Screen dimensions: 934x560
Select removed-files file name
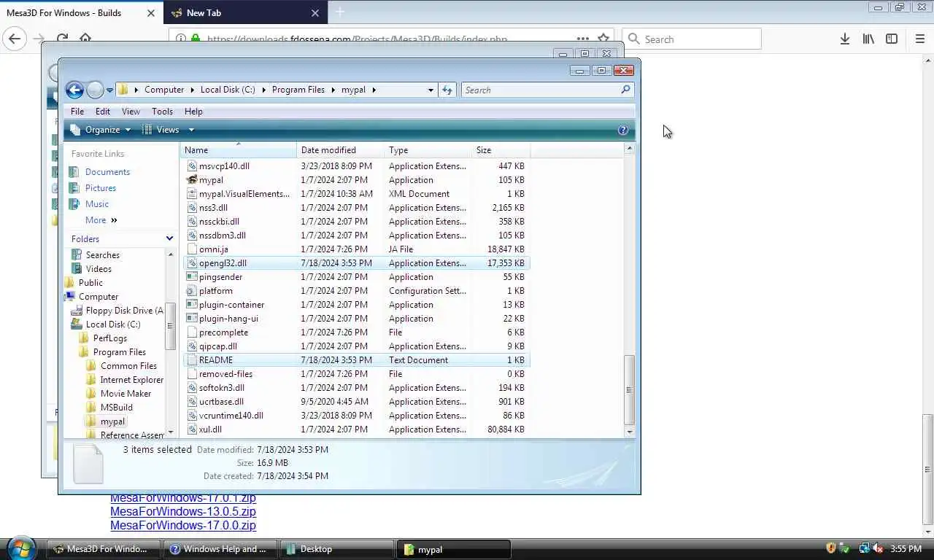tap(225, 374)
